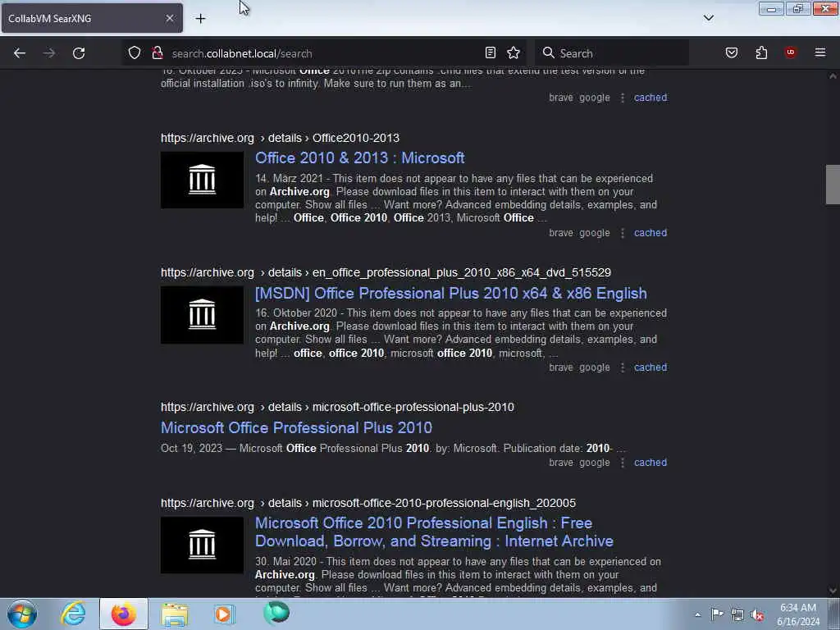
Task: Click archive thumbnail for Office 2010 & 2013
Action: (202, 180)
